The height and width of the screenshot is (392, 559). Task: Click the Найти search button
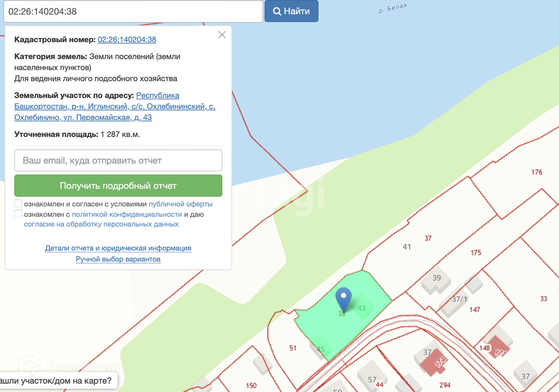click(291, 11)
